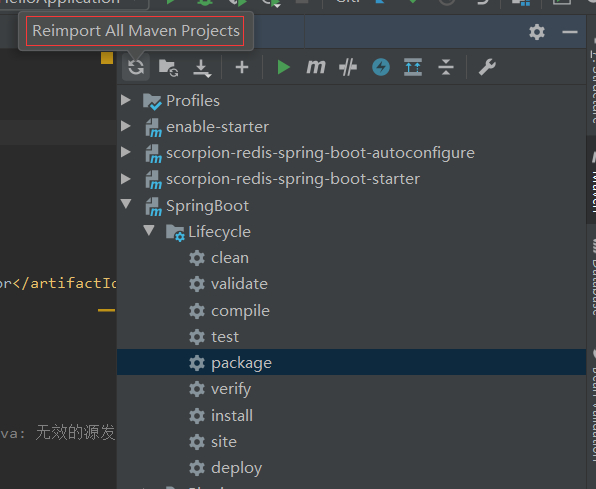Screen dimensions: 596x489
Task: Click the Reimport All Maven Projects icon
Action: coord(136,67)
